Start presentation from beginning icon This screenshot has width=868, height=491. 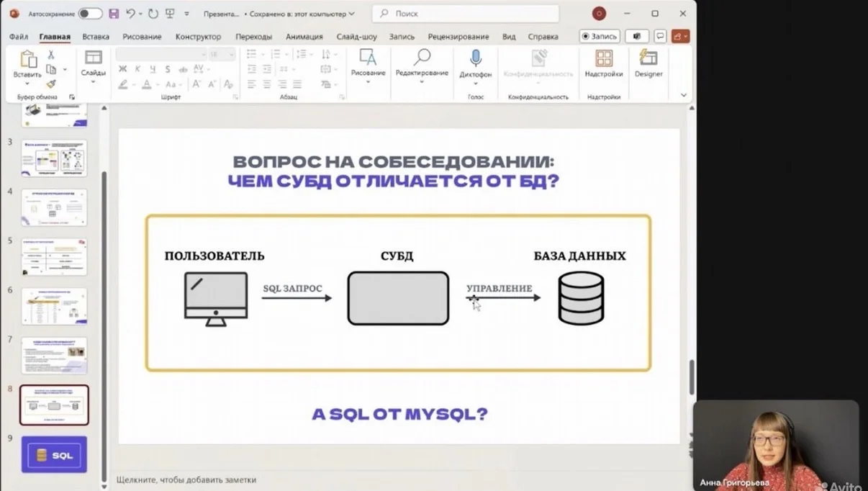coord(170,14)
